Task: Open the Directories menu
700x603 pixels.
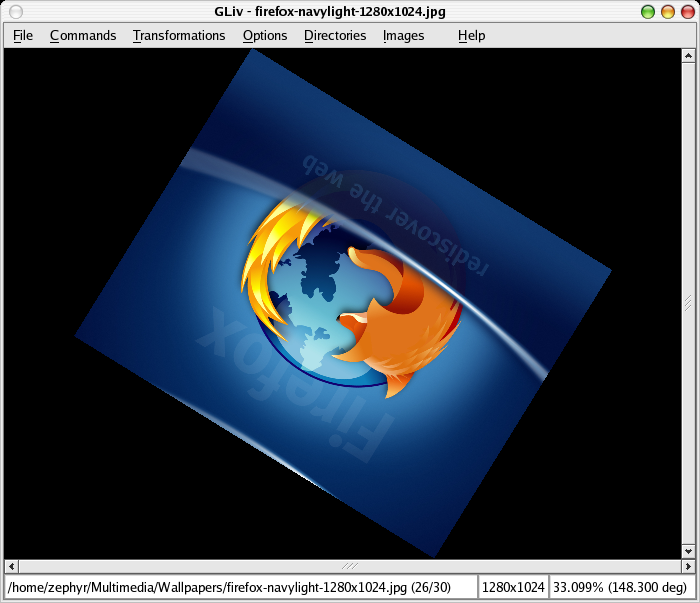Action: pos(335,35)
